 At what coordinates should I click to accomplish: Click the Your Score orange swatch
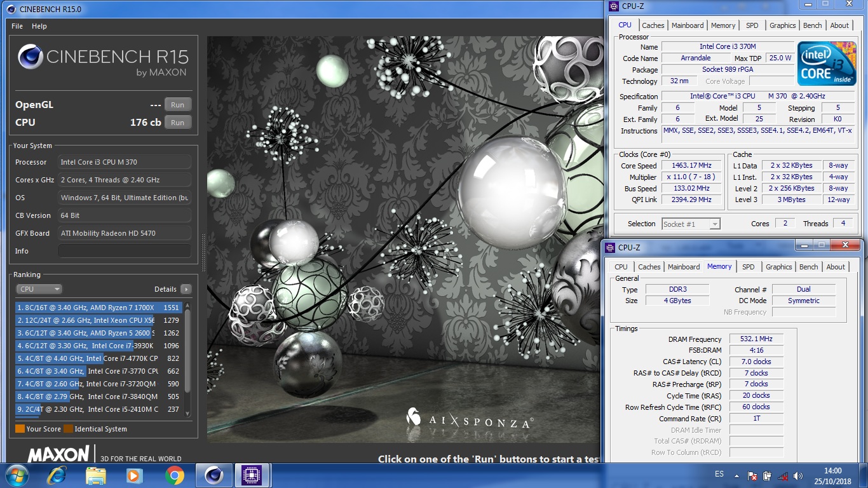pyautogui.click(x=20, y=429)
